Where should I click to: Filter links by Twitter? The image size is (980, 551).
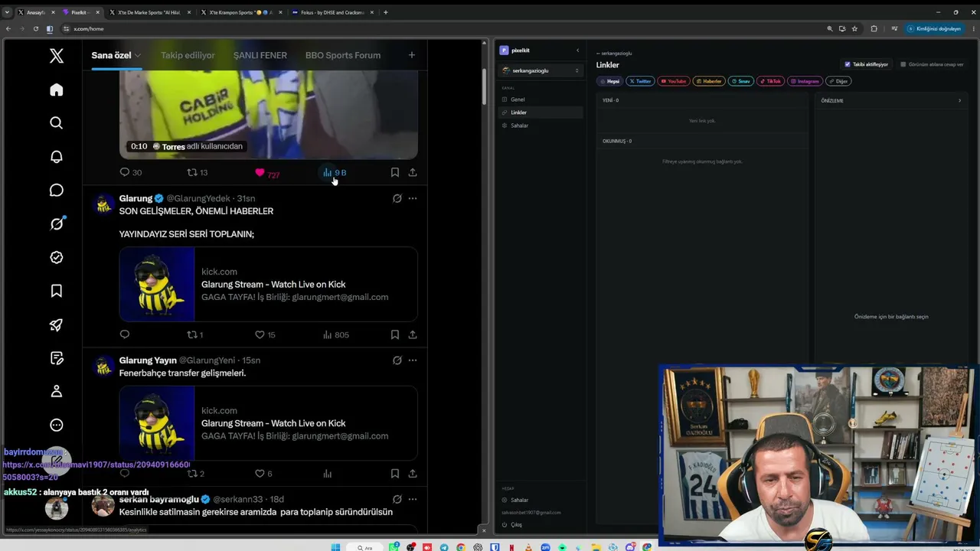pos(640,81)
